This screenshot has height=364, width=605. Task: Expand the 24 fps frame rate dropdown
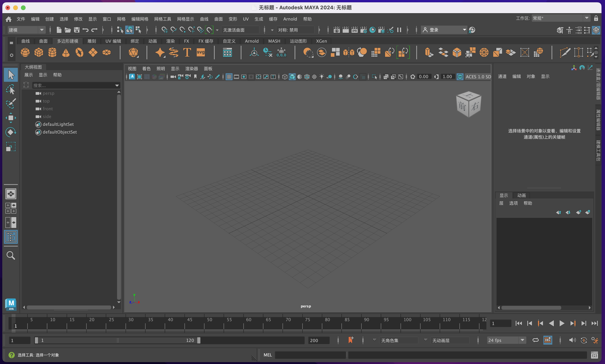coord(522,340)
